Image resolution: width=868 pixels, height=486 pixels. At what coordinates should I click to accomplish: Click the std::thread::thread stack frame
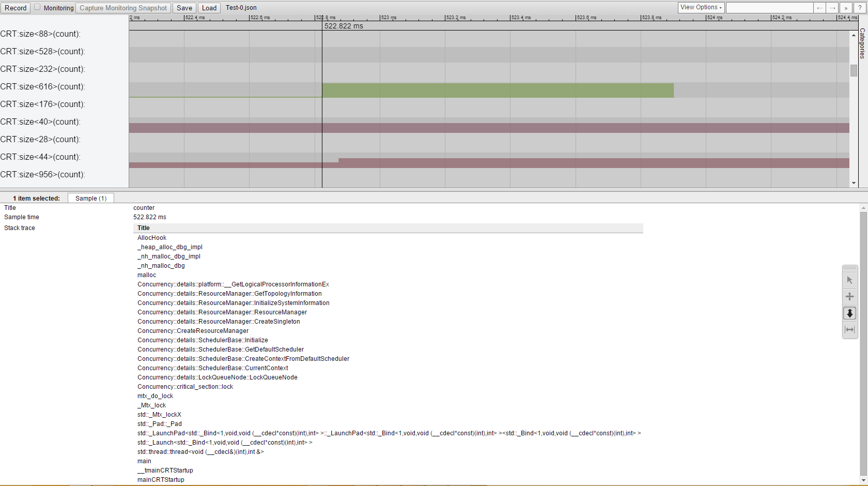pos(200,452)
